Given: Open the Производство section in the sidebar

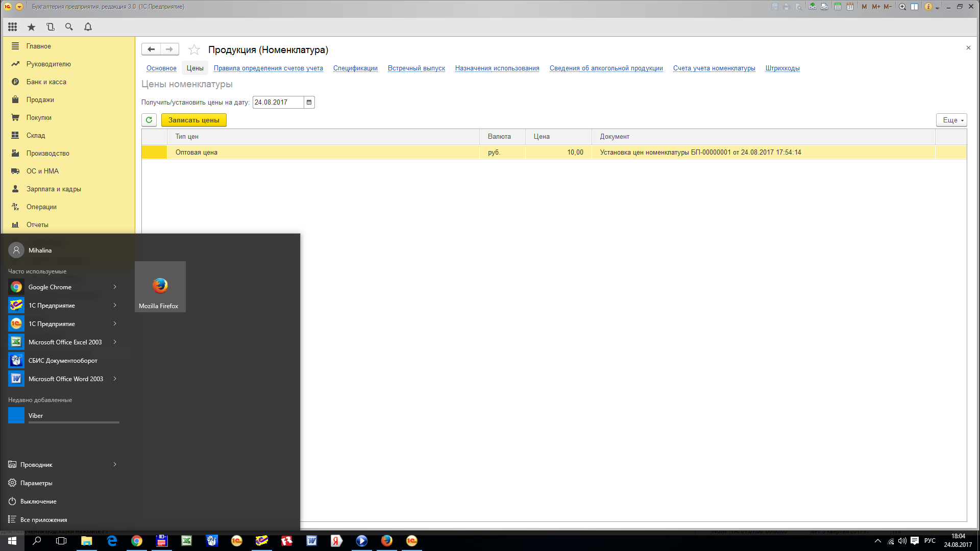Looking at the screenshot, I should click(x=47, y=153).
